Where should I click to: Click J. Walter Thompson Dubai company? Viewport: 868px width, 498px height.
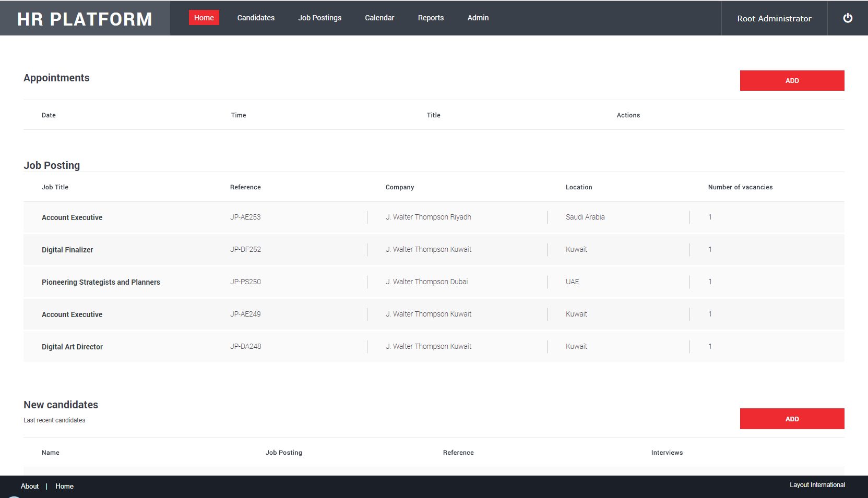tap(427, 282)
